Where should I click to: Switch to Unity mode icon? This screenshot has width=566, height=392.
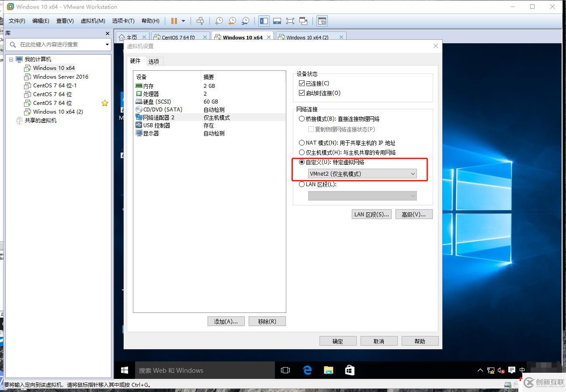(303, 21)
